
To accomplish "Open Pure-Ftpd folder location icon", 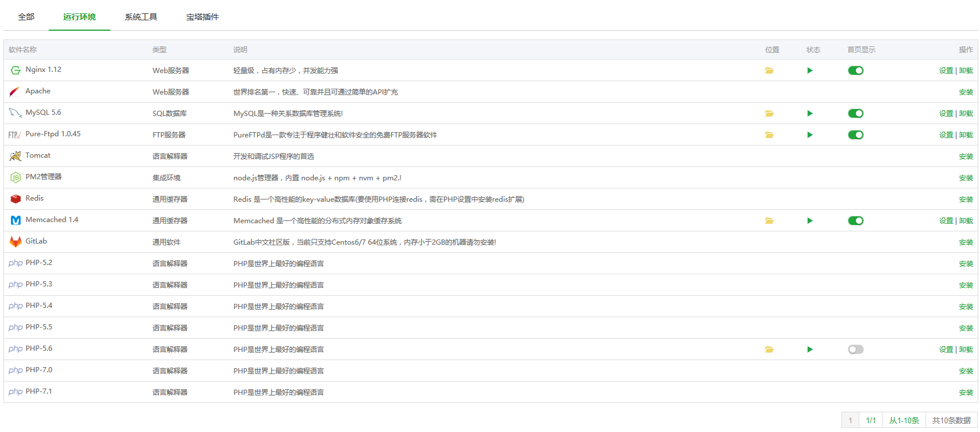I will [769, 135].
